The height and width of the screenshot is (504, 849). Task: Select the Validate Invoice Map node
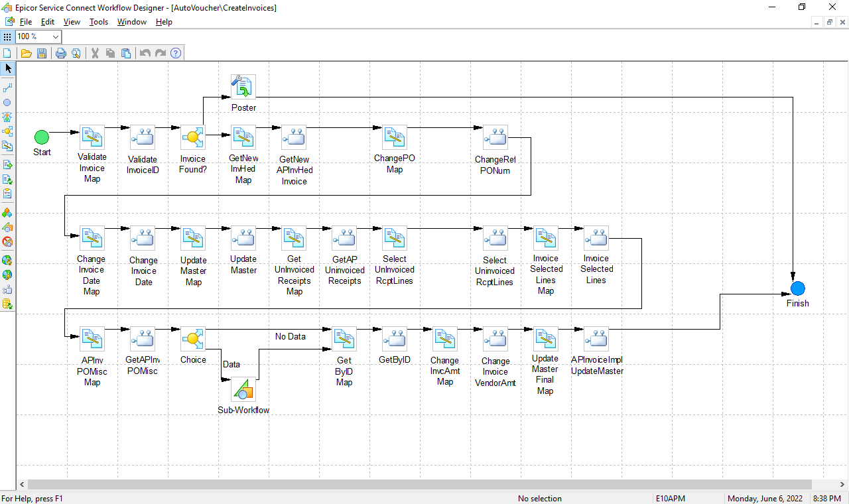(92, 138)
